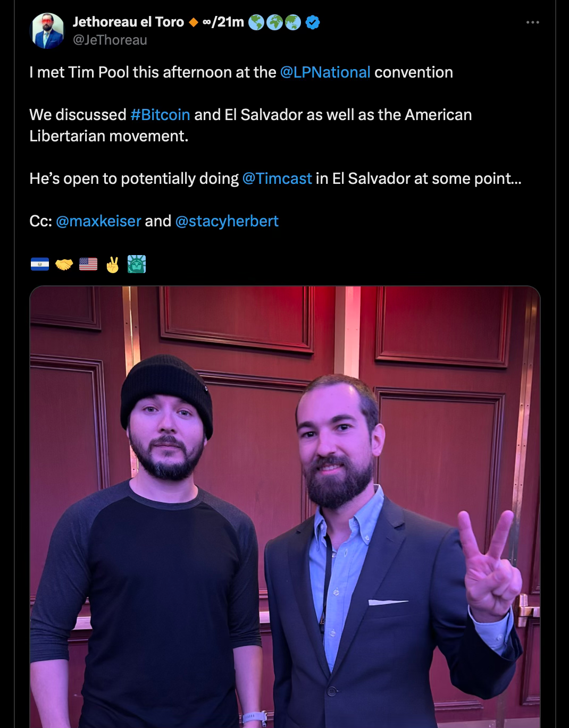Open the @maxkeiser mention link
This screenshot has height=728, width=569.
coord(98,221)
